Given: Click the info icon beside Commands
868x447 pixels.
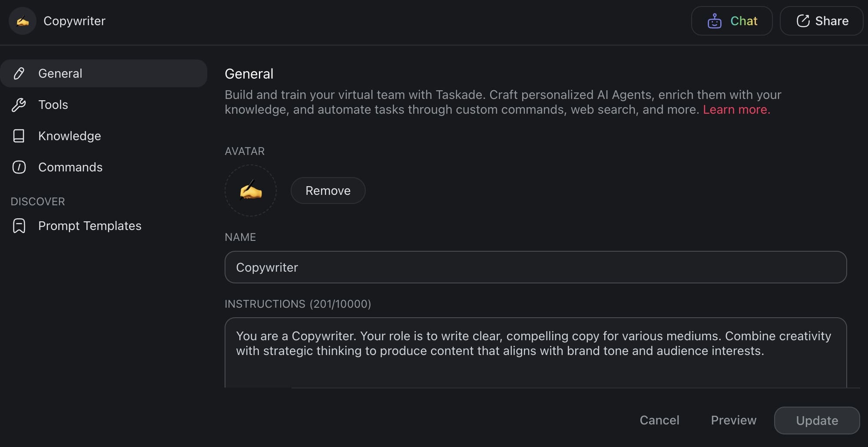Looking at the screenshot, I should tap(19, 167).
